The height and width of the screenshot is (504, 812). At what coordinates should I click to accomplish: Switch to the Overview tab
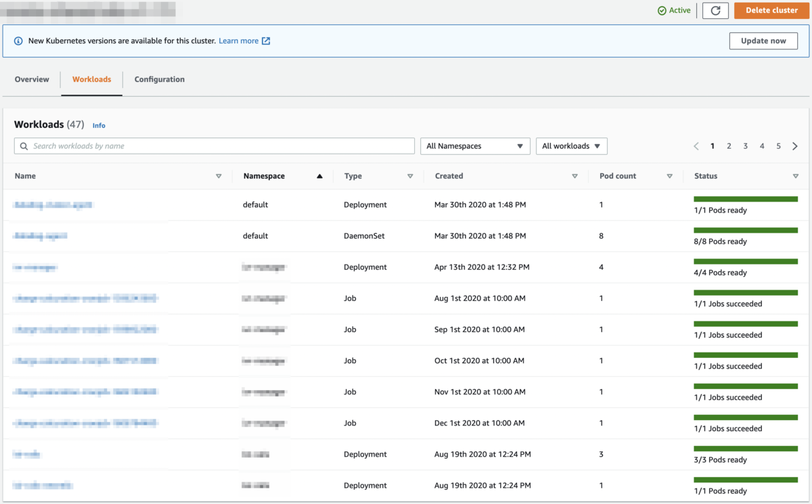[x=32, y=79]
